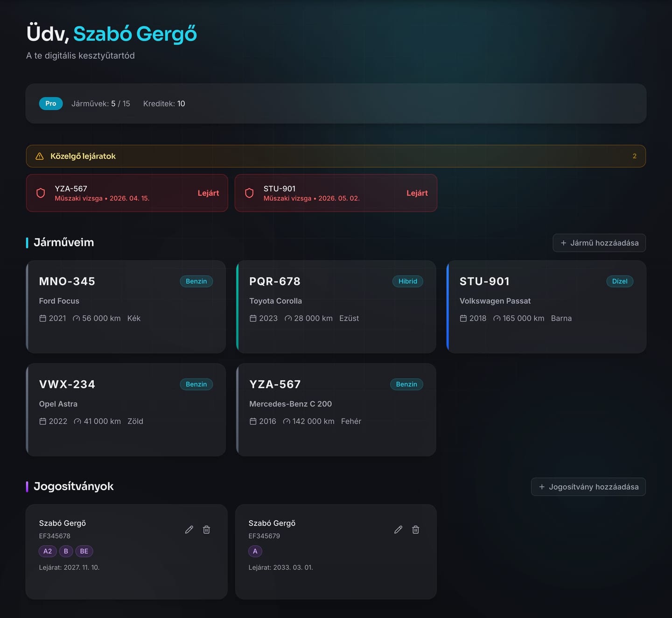The width and height of the screenshot is (672, 618).
Task: Click the shield icon on YZA-567 alert
Action: click(41, 193)
